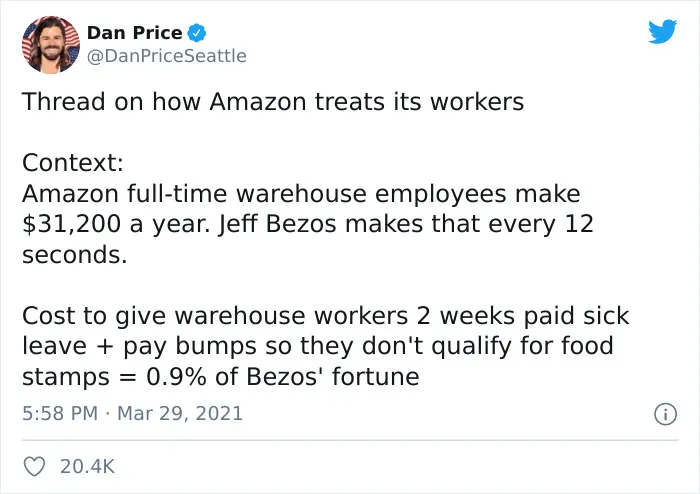View the 20.4K likes count
The width and height of the screenshot is (700, 494).
[88, 466]
